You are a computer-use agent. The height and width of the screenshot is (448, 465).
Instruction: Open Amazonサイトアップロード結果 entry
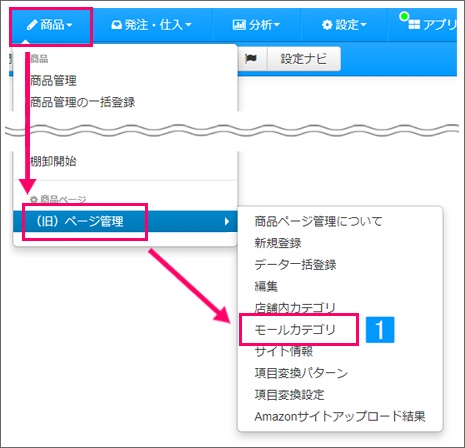(340, 416)
